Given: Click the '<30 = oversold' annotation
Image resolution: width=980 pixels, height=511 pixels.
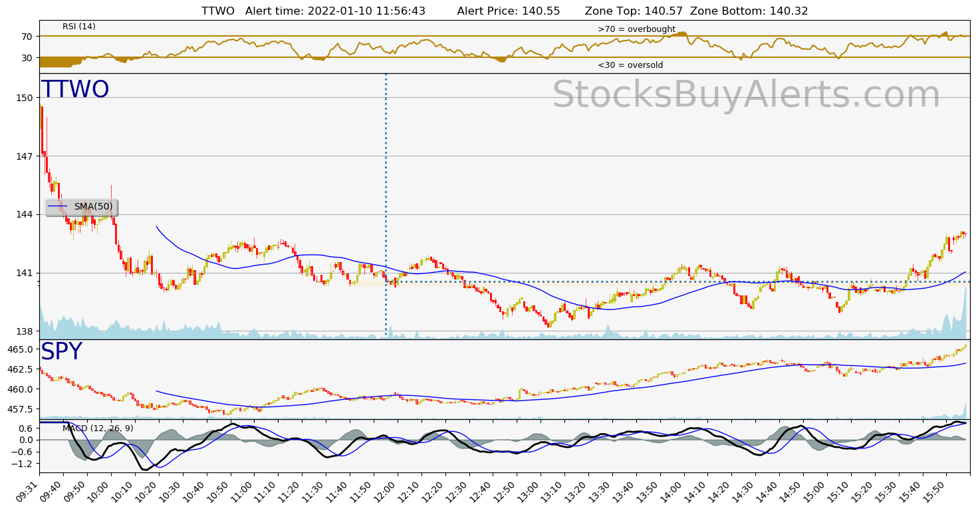Looking at the screenshot, I should click(x=630, y=65).
